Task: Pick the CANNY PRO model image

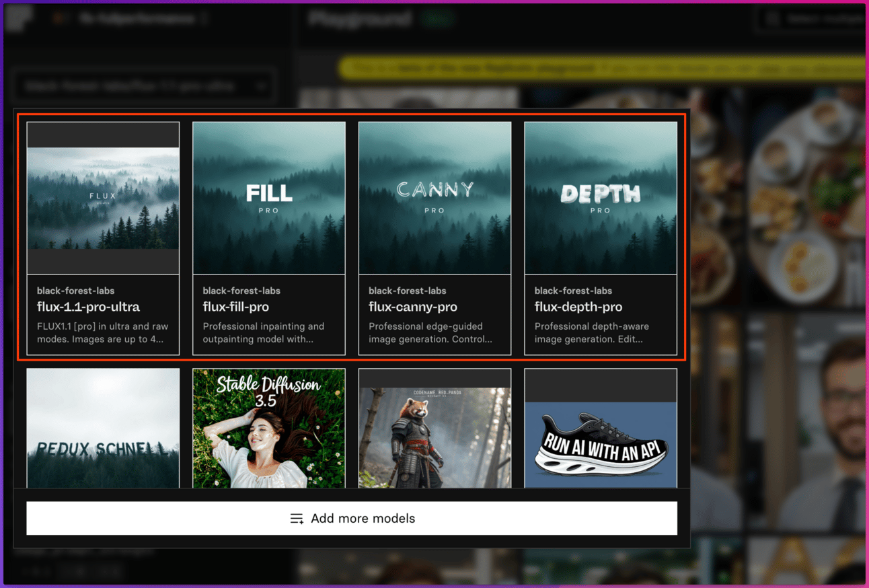Action: (434, 198)
